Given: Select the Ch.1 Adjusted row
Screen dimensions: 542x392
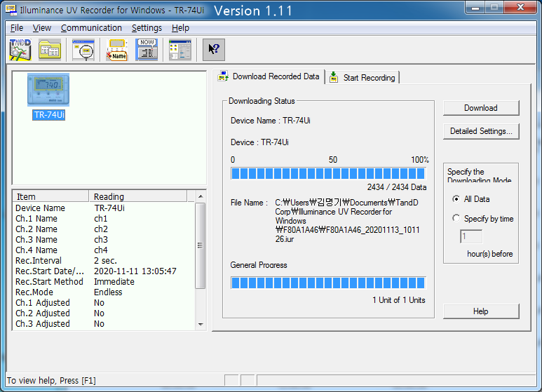Looking at the screenshot, I should click(104, 303).
